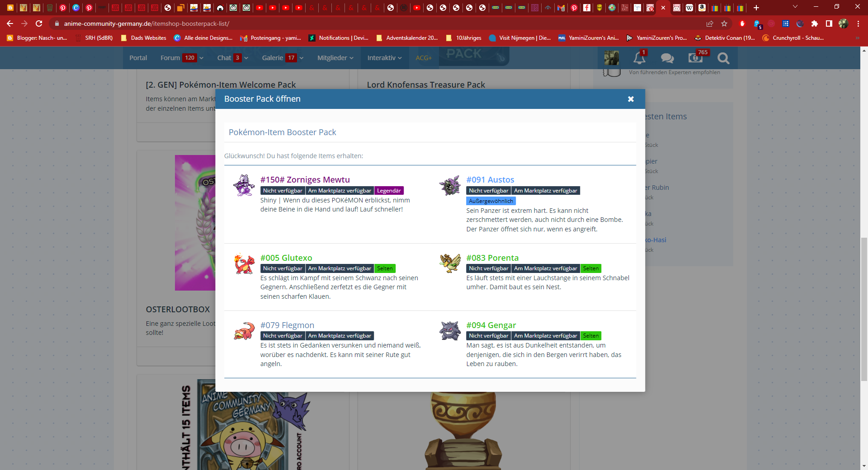Open the #091 Austos item link
The height and width of the screenshot is (470, 868).
490,180
